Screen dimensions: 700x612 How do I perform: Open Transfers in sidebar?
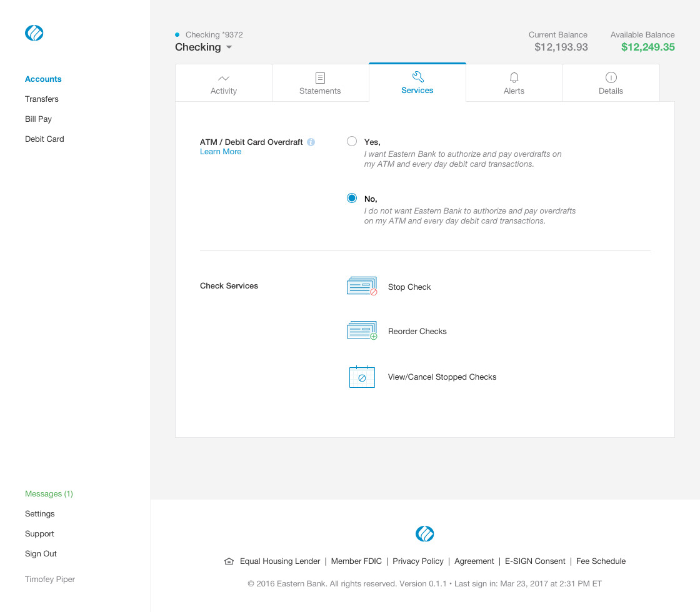pyautogui.click(x=41, y=99)
